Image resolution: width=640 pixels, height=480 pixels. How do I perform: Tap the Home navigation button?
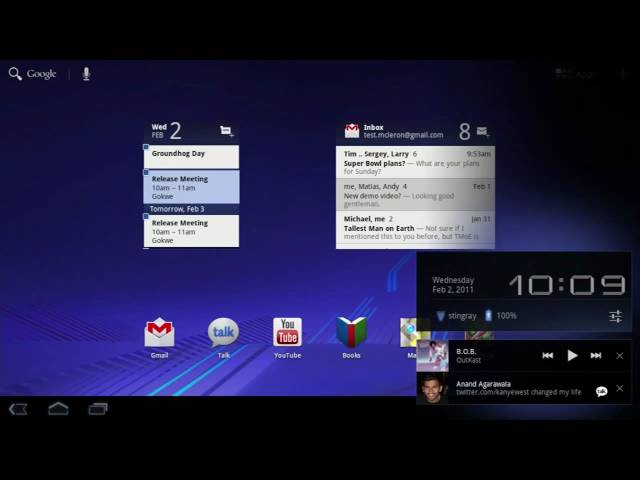point(58,409)
